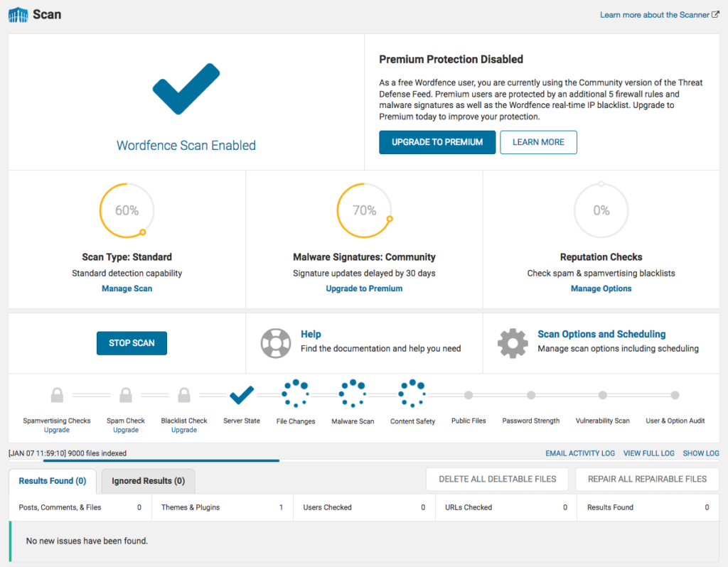
Task: Click the 'Malware Signatures: Community' heading
Action: (x=365, y=257)
